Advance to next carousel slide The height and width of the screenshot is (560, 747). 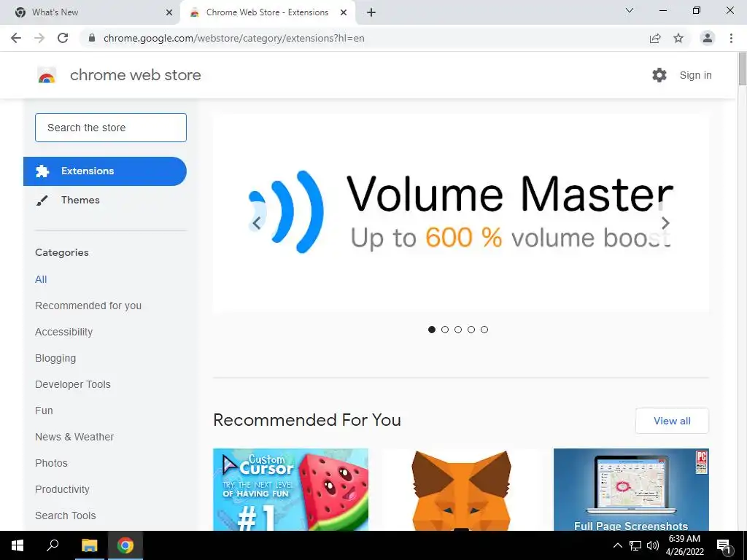[x=665, y=222]
